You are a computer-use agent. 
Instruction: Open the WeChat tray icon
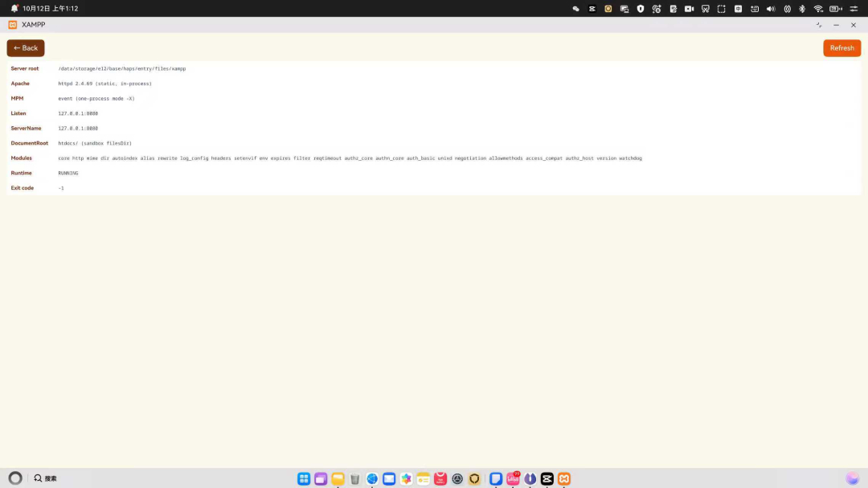[x=575, y=9]
